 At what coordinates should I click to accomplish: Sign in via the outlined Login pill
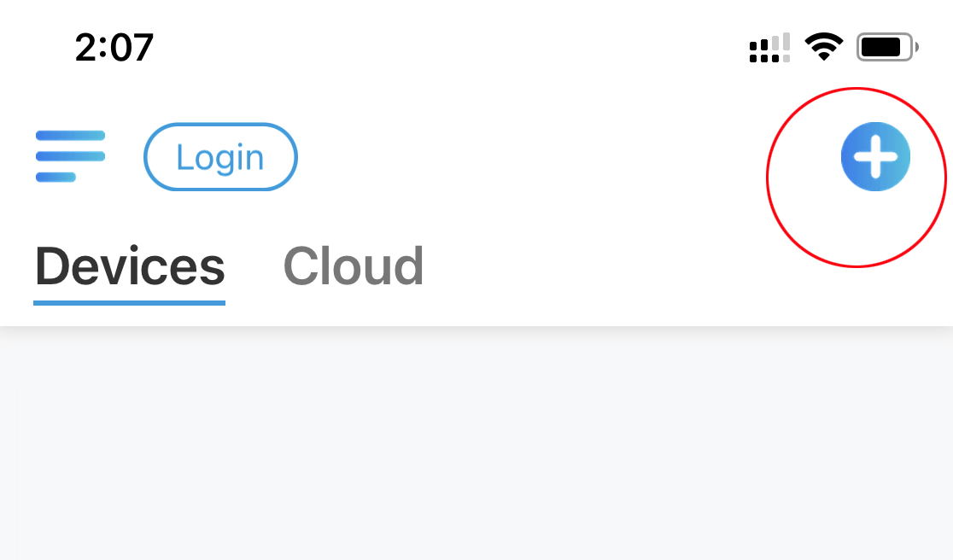(x=220, y=157)
